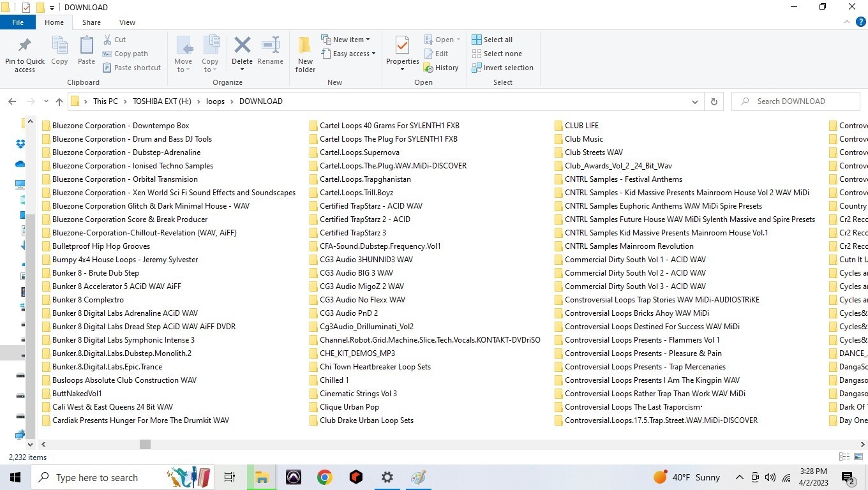Click the loops breadcrumb segment
Viewport: 868px width, 490px height.
[x=216, y=101]
